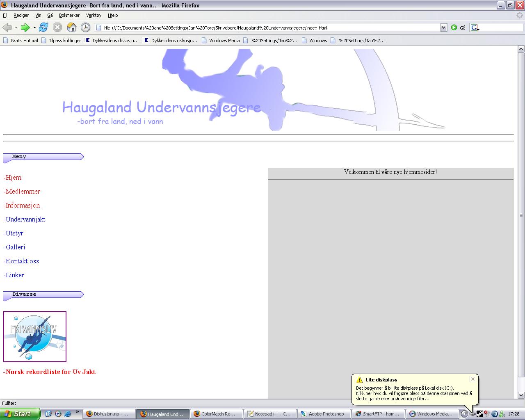Screen dimensions: 525x420
Task: Click the Frivannsliv logo image
Action: 35,337
